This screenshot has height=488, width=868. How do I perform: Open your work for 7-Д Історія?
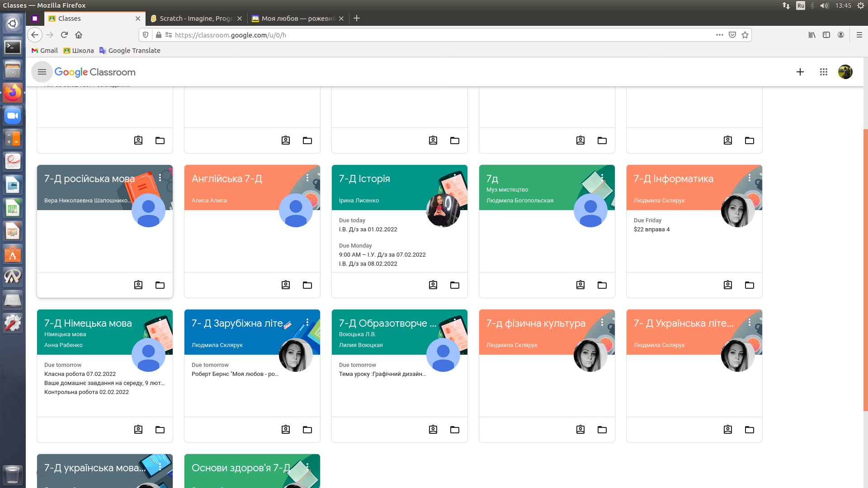coord(433,285)
